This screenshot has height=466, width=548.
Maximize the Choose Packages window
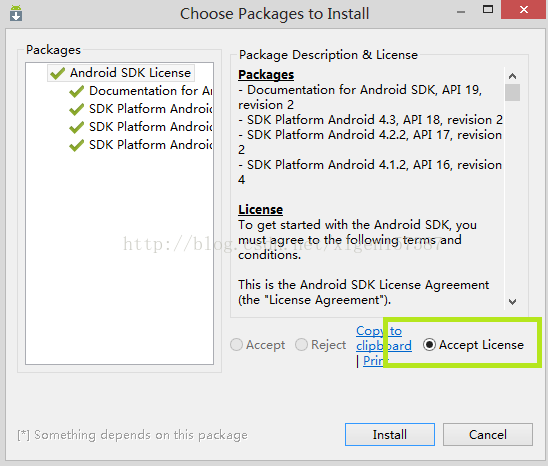click(x=488, y=9)
